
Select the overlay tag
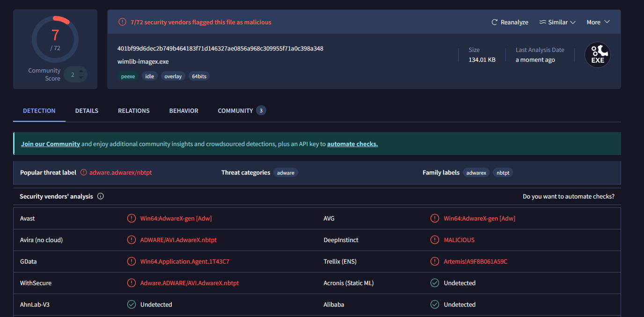point(173,76)
